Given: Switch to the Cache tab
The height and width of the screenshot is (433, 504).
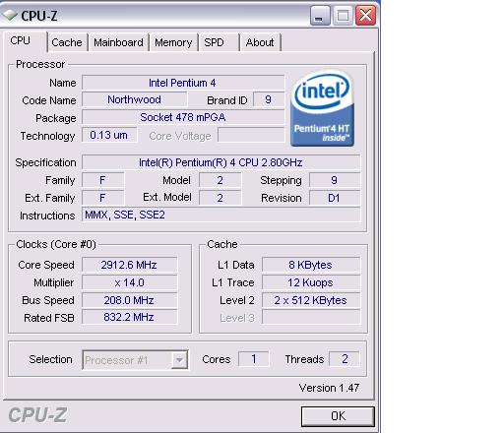Looking at the screenshot, I should pyautogui.click(x=67, y=42).
